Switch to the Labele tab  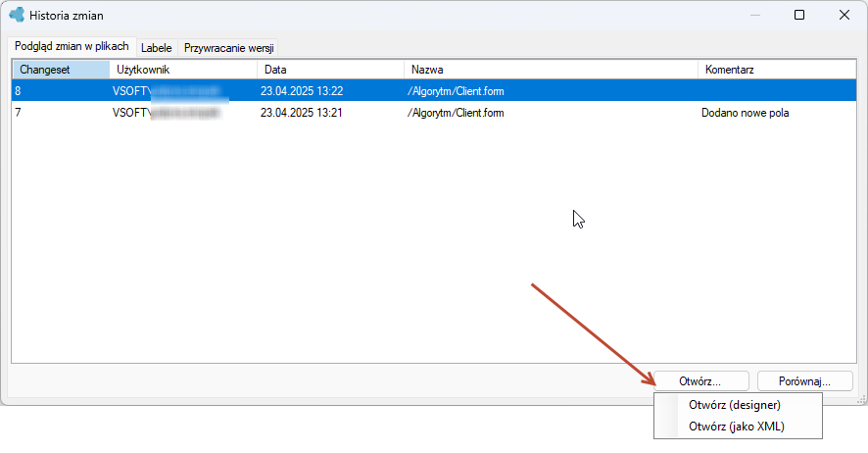tap(156, 48)
